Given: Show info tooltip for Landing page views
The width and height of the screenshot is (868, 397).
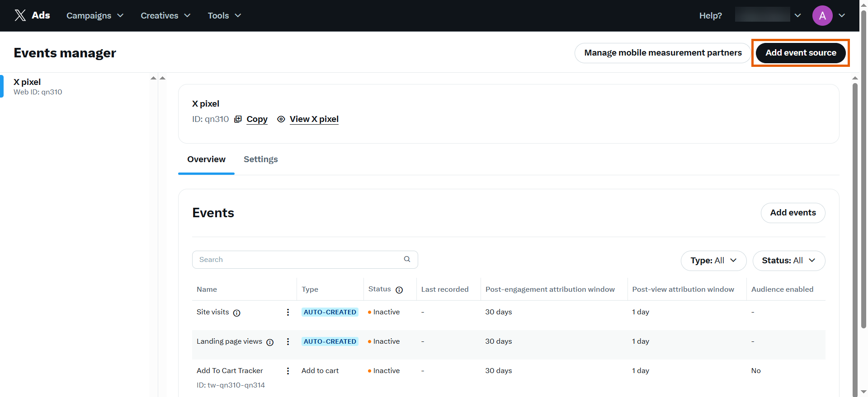Looking at the screenshot, I should coord(270,342).
